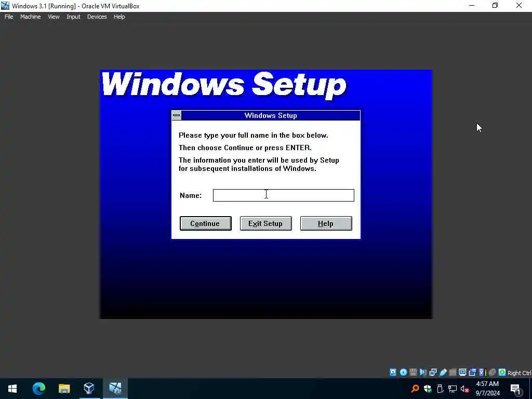Click the mouse integration status icon
This screenshot has width=532, height=399.
click(x=493, y=372)
